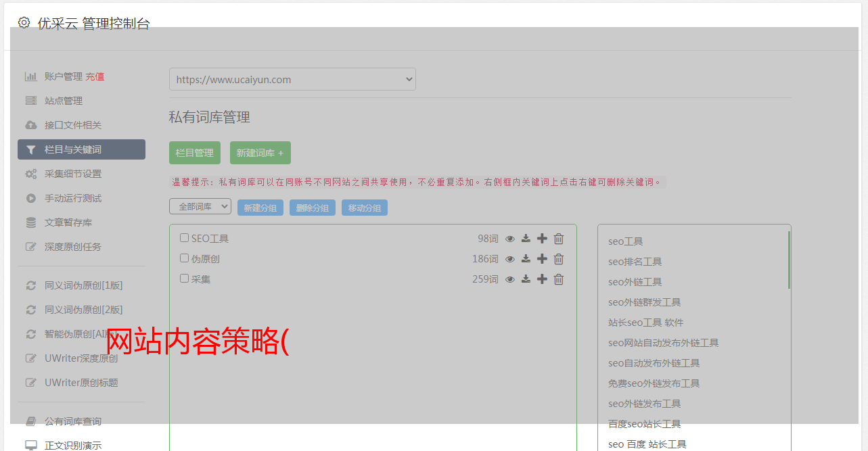Select 文章暂存库 from the sidebar
This screenshot has width=868, height=451.
tap(68, 222)
